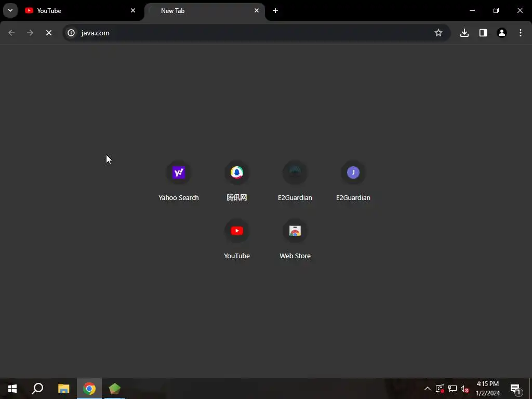Image resolution: width=532 pixels, height=399 pixels.
Task: Show the side panel
Action: (483, 33)
